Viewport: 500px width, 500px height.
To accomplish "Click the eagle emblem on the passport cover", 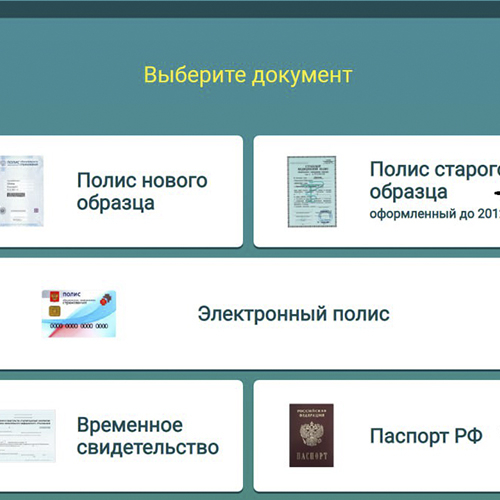I will 311,433.
